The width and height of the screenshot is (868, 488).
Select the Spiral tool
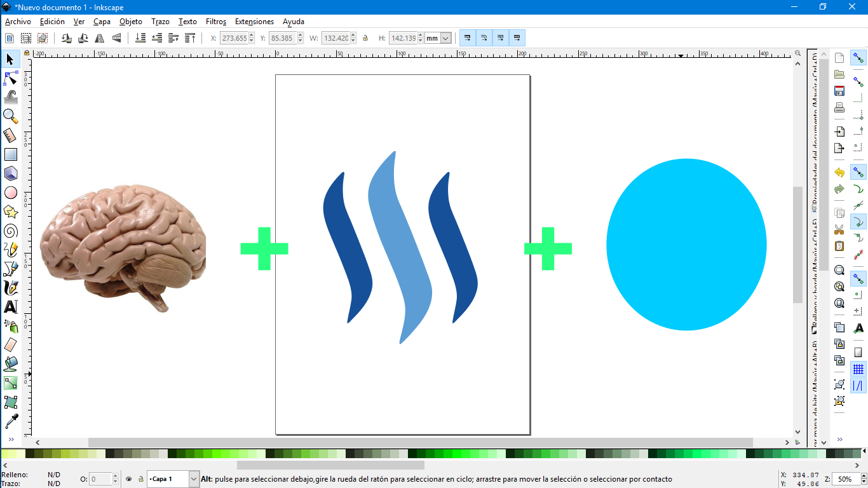[11, 231]
